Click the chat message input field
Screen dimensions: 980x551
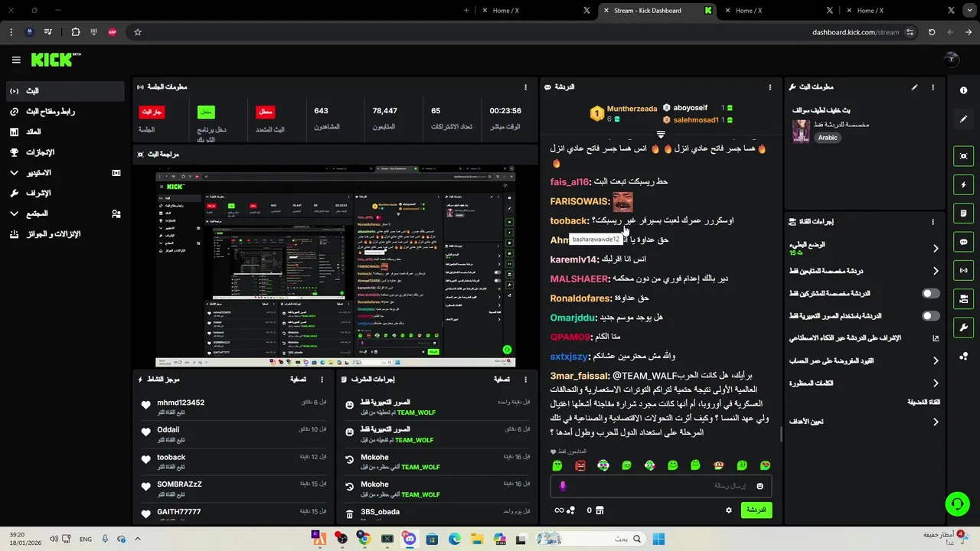tap(661, 486)
